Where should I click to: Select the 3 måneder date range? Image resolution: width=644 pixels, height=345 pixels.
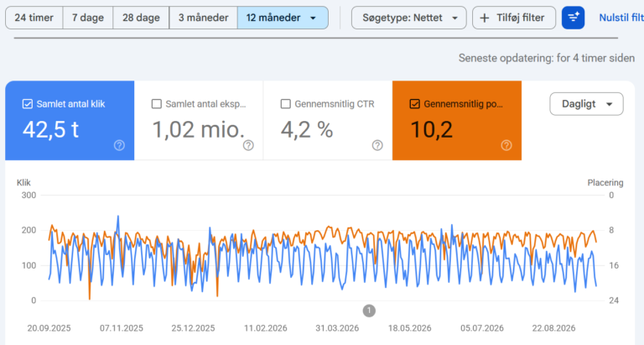click(x=203, y=18)
